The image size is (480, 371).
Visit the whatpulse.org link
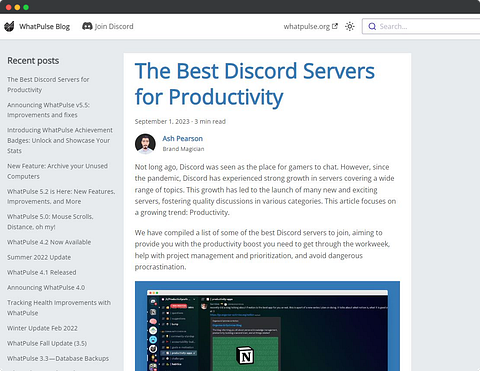pyautogui.click(x=307, y=26)
